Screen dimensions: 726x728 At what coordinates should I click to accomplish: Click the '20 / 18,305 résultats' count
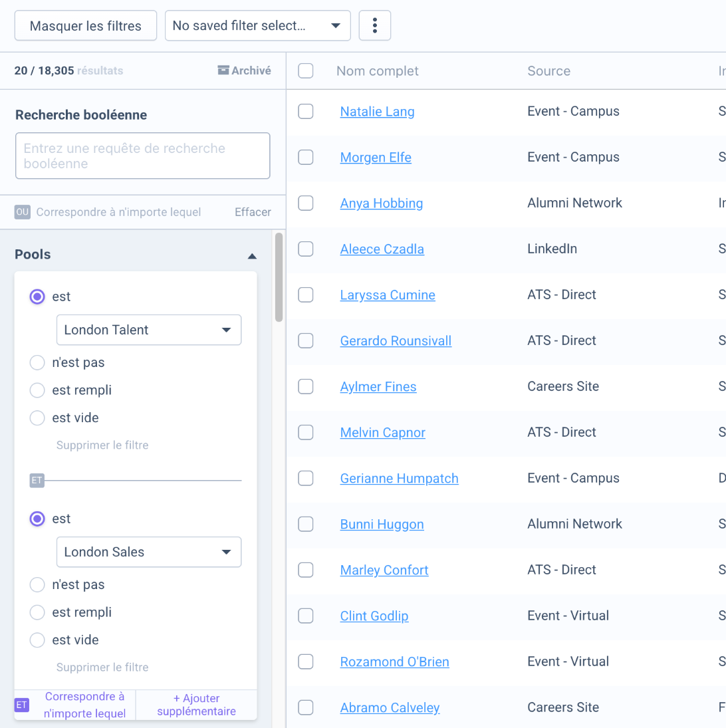(68, 70)
